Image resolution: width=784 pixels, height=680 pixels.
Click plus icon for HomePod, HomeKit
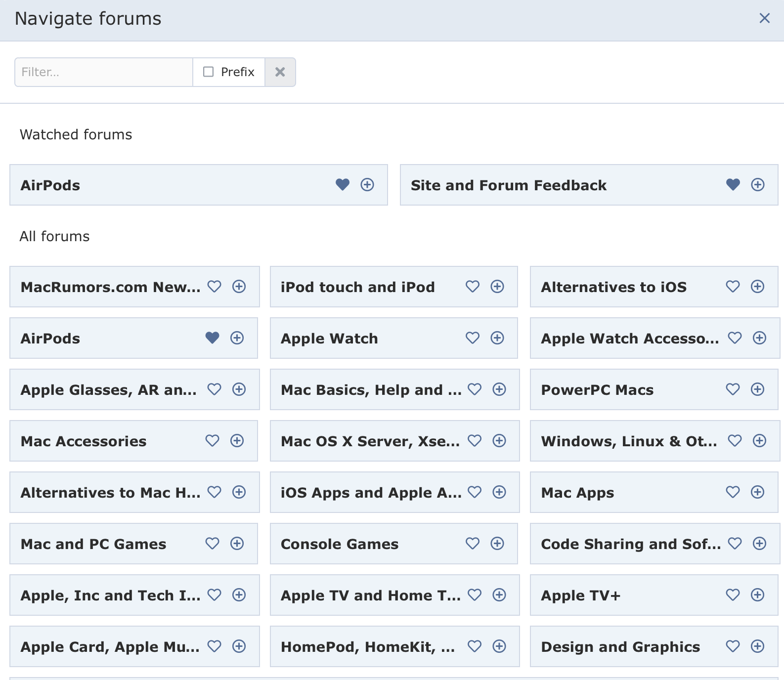coord(499,646)
